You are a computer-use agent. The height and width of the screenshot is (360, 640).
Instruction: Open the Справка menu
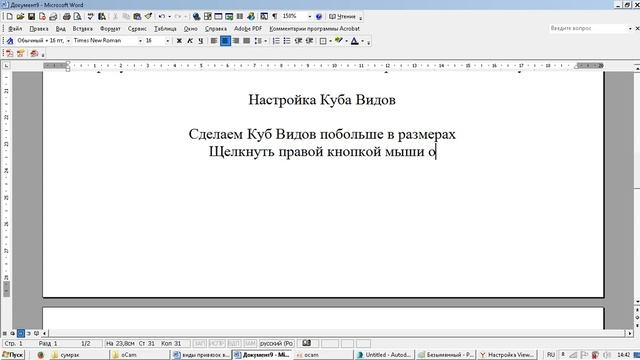[x=216, y=29]
